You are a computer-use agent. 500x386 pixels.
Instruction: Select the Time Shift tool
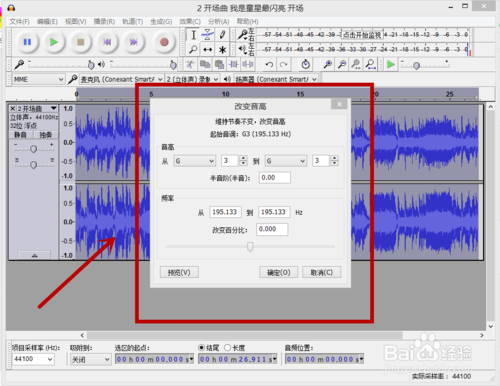[x=208, y=50]
